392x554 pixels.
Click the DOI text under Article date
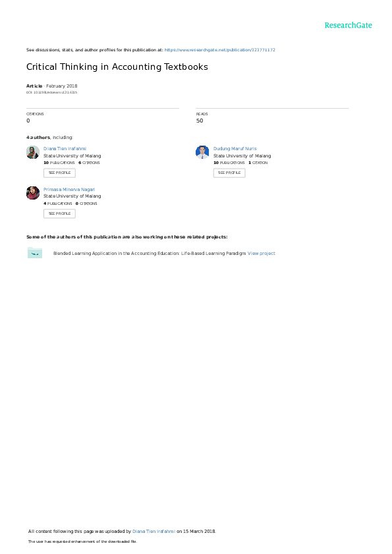click(51, 92)
